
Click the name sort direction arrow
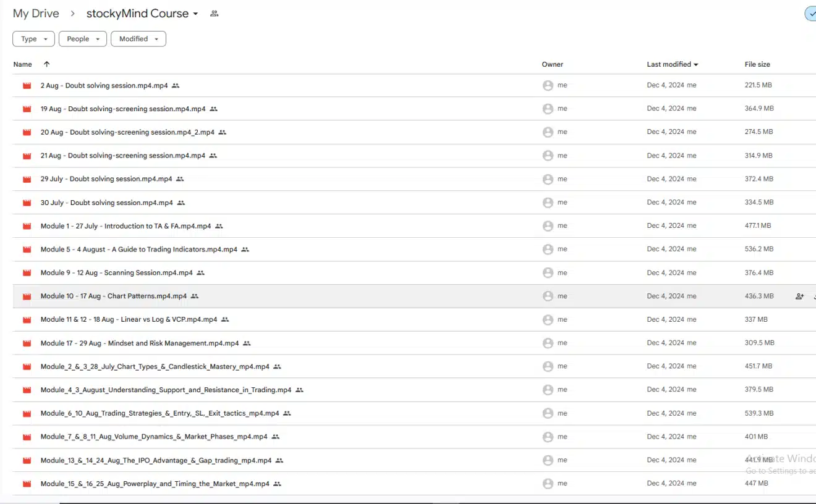pos(46,64)
